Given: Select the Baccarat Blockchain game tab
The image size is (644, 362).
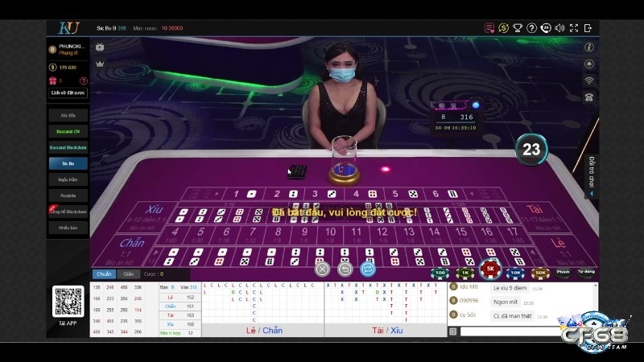Looking at the screenshot, I should coord(68,147).
